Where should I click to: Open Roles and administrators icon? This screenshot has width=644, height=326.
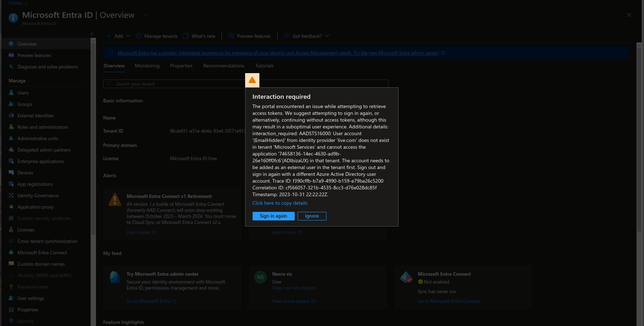(11, 127)
